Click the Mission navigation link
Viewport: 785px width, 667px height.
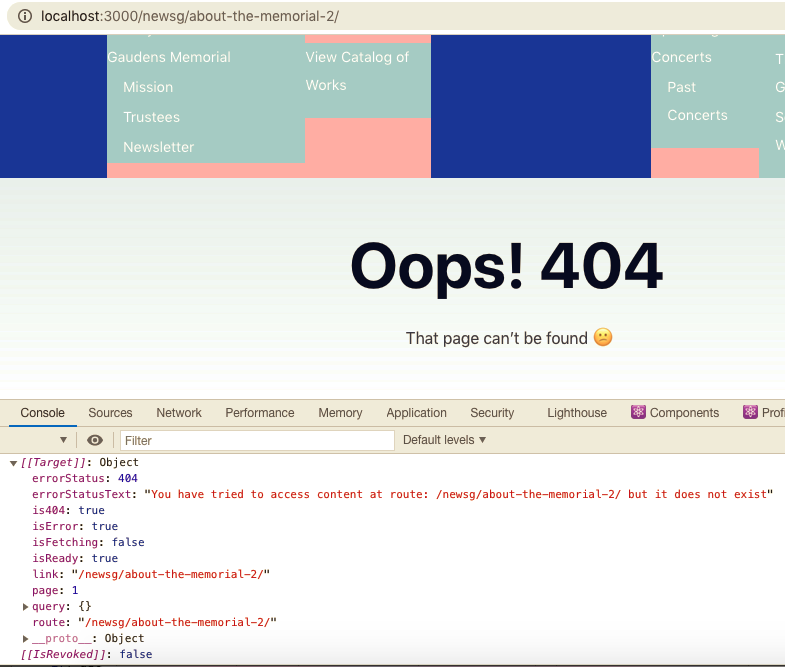tap(148, 87)
